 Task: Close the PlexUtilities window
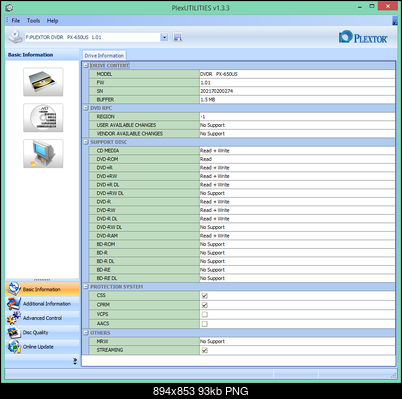click(x=388, y=7)
